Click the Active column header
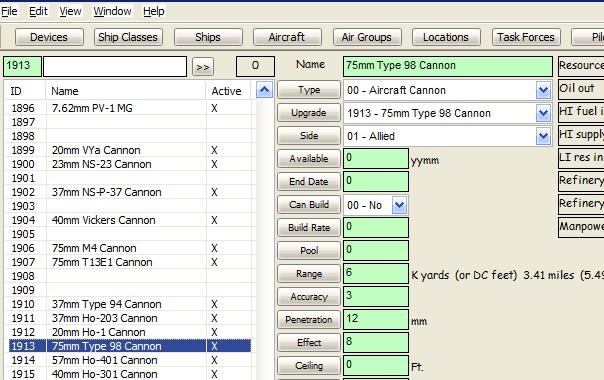This screenshot has height=380, width=604. (228, 91)
